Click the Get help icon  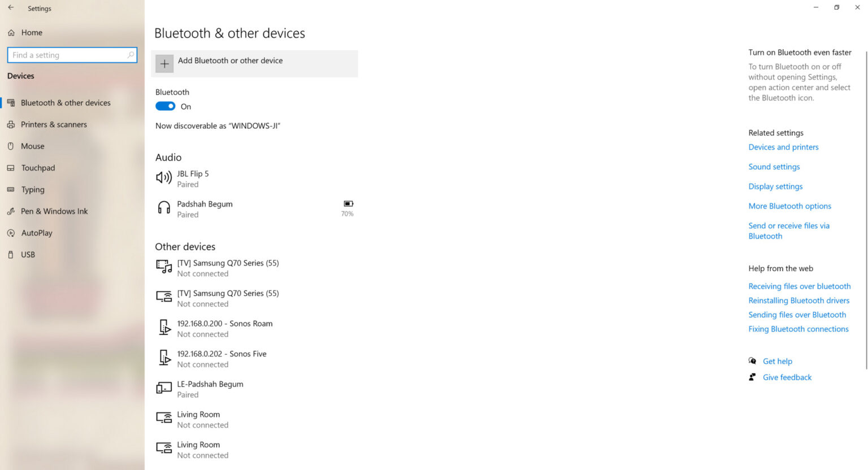pyautogui.click(x=752, y=361)
